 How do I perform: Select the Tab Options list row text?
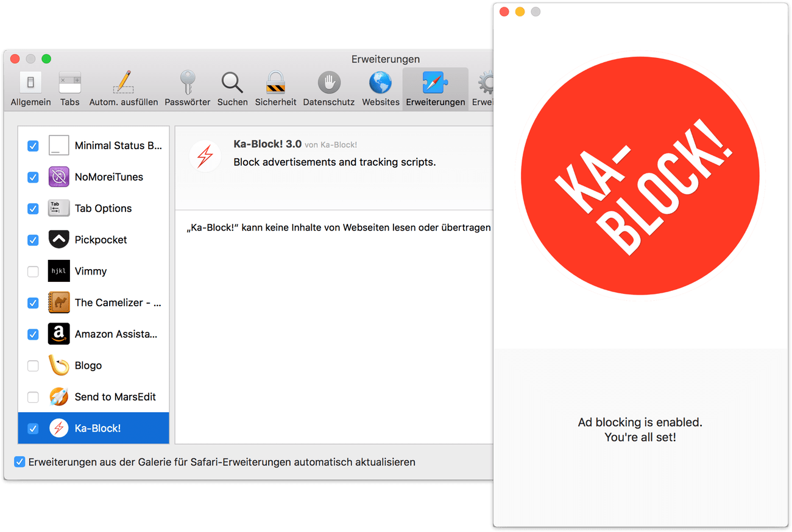(103, 208)
